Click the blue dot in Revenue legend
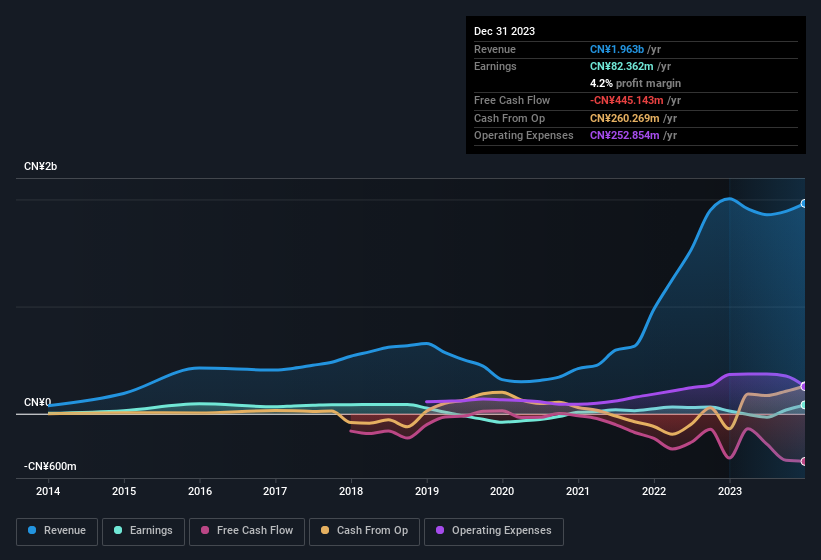The width and height of the screenshot is (821, 560). click(33, 531)
